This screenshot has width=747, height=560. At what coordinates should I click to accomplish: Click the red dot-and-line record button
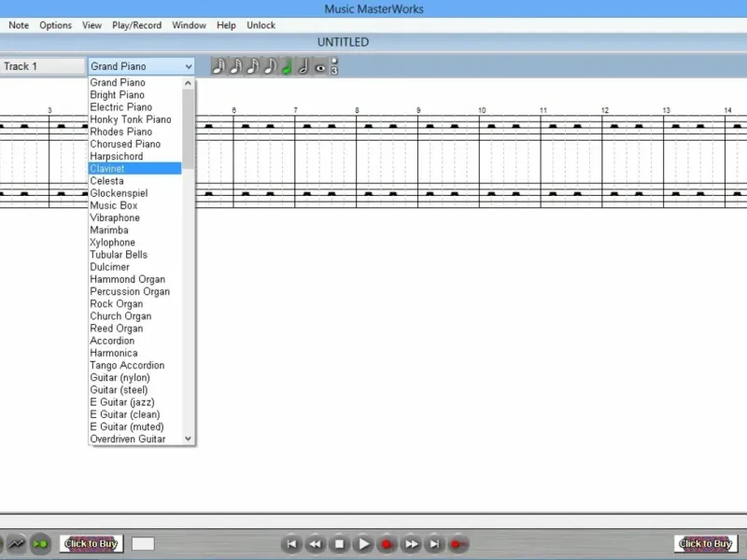point(458,543)
